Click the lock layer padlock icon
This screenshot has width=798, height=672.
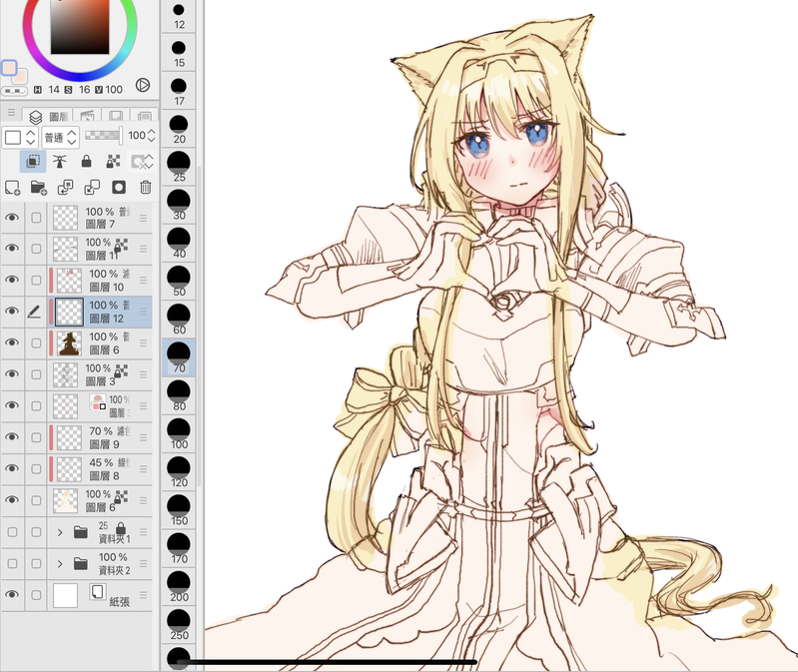(x=87, y=161)
